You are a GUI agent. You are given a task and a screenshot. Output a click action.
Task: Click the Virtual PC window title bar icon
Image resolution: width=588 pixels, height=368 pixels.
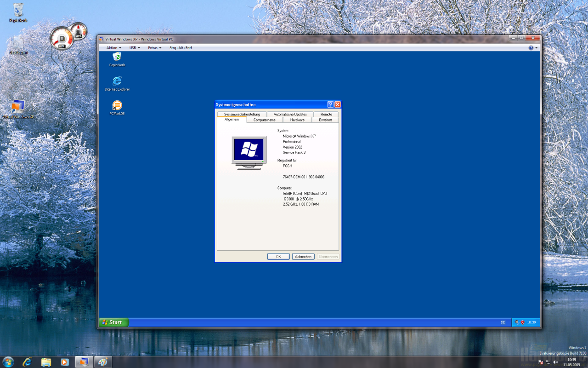101,39
